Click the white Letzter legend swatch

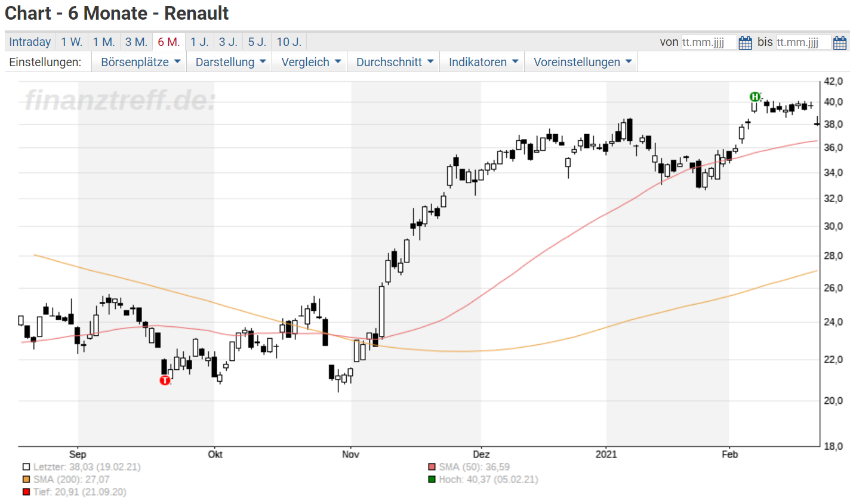click(x=26, y=467)
